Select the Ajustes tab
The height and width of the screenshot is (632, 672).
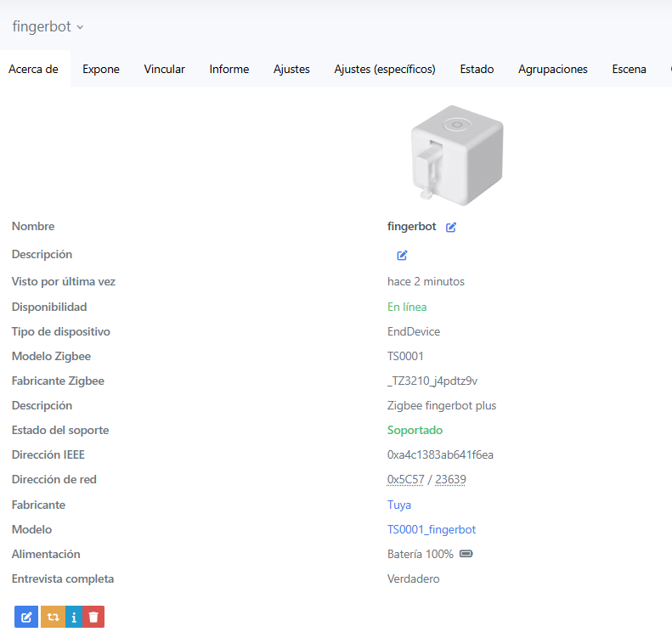[291, 70]
